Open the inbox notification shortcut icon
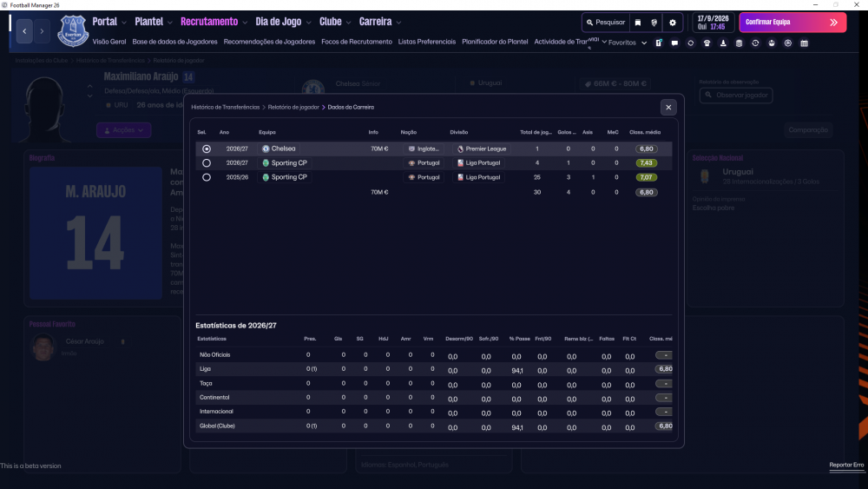868x489 pixels. point(659,43)
